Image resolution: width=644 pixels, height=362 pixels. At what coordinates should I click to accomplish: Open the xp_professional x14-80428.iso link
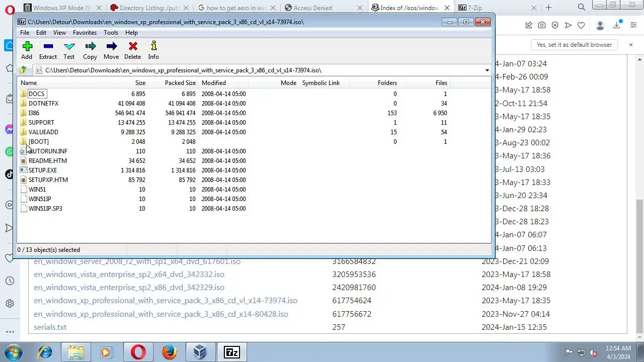161,314
